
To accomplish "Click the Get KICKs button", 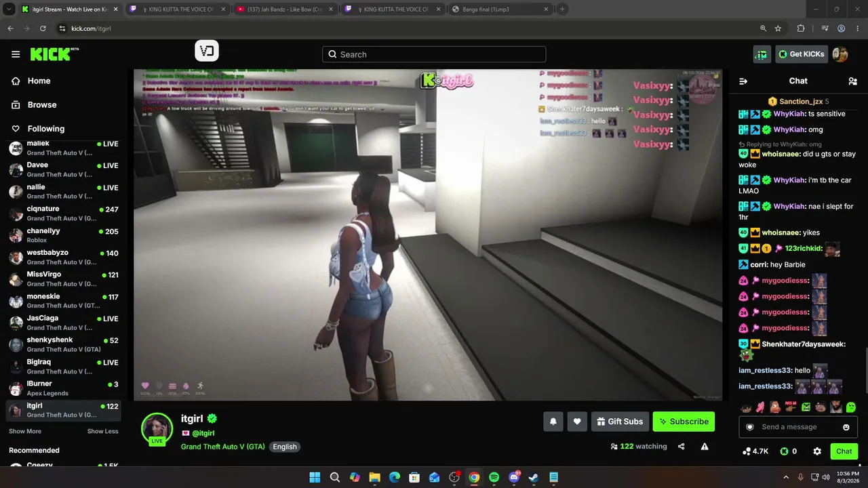I will coord(802,54).
